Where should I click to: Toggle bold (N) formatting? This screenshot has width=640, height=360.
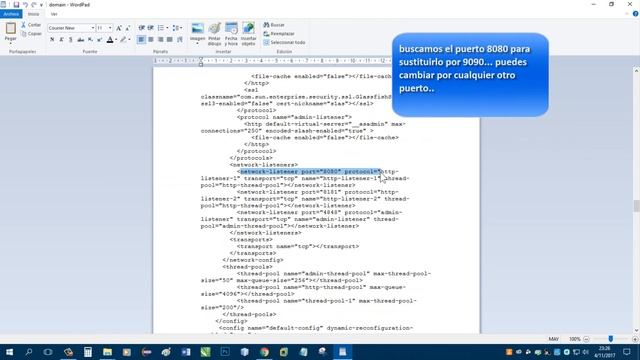coord(52,40)
